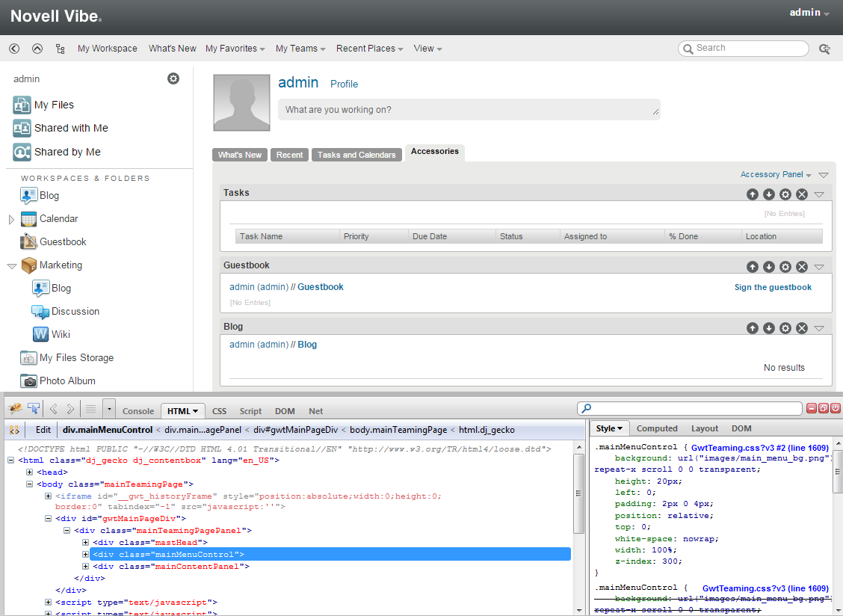Move the Tasks accessory down
The image size is (843, 616).
click(768, 194)
